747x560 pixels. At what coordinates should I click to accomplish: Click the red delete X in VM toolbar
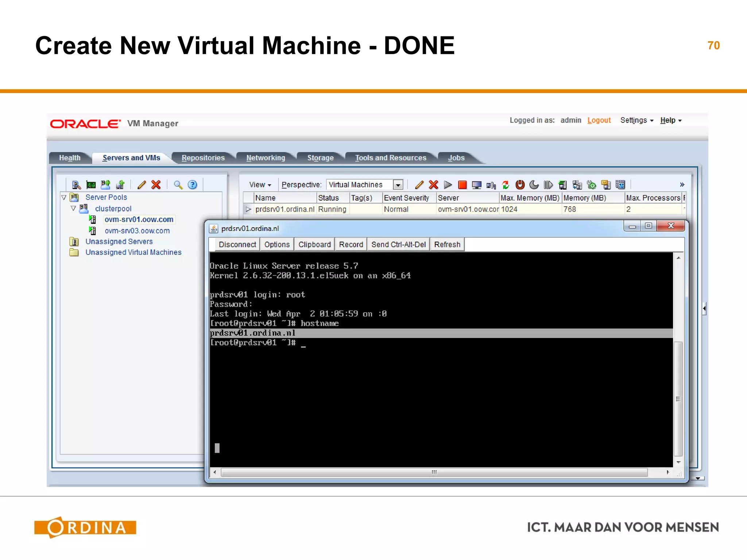click(x=433, y=185)
